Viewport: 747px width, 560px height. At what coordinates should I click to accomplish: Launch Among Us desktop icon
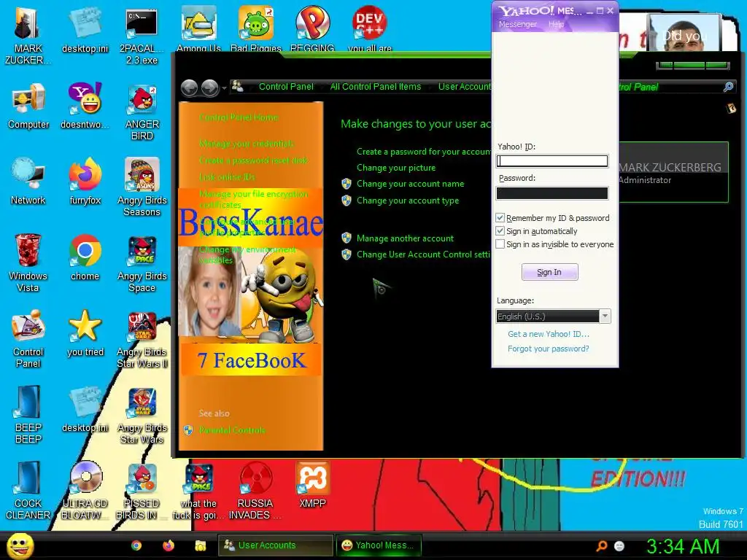pyautogui.click(x=198, y=28)
